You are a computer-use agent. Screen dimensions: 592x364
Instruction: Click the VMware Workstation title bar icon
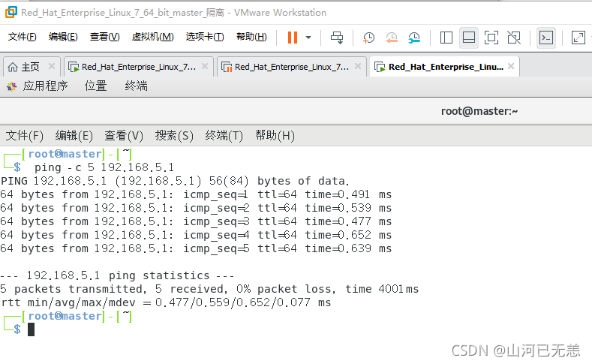click(x=11, y=12)
